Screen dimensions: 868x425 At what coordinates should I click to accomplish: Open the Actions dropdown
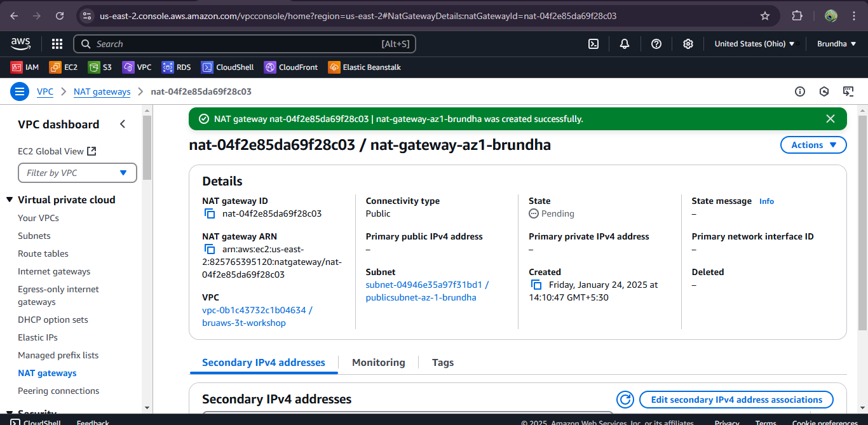(813, 145)
